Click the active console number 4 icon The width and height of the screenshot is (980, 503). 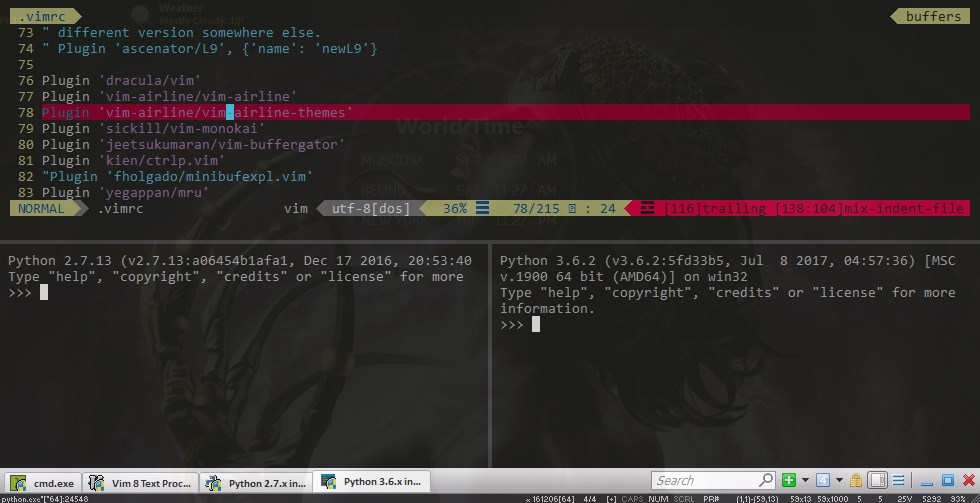(x=823, y=480)
